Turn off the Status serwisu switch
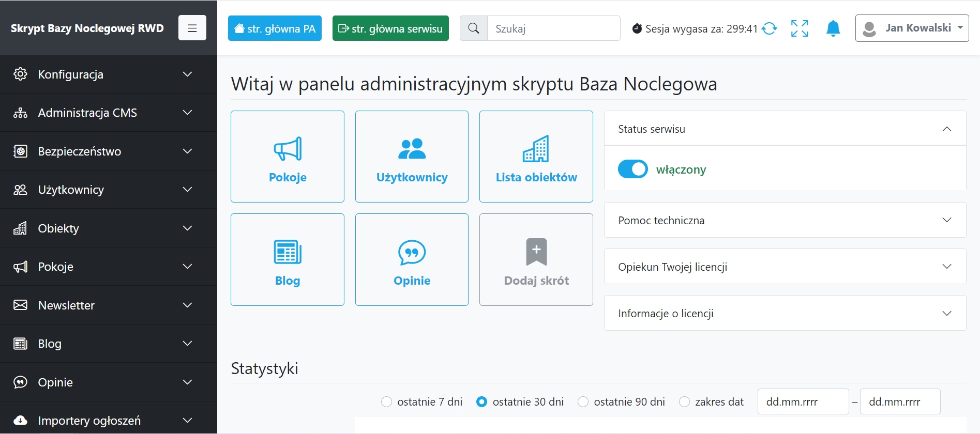The width and height of the screenshot is (980, 434). (x=632, y=169)
